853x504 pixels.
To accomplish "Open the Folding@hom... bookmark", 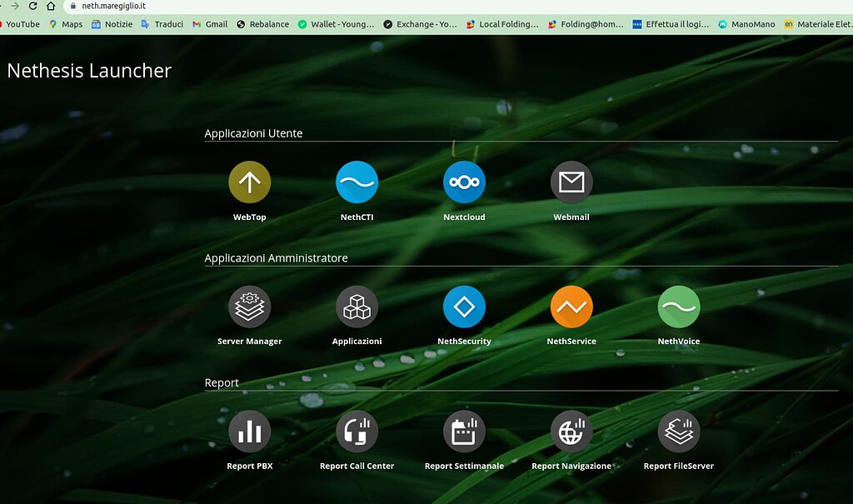I will point(586,24).
